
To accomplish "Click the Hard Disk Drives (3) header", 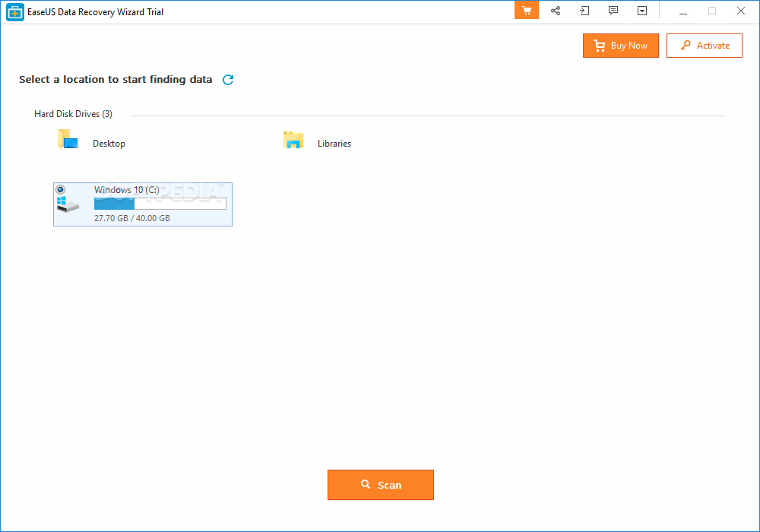I will (x=73, y=114).
